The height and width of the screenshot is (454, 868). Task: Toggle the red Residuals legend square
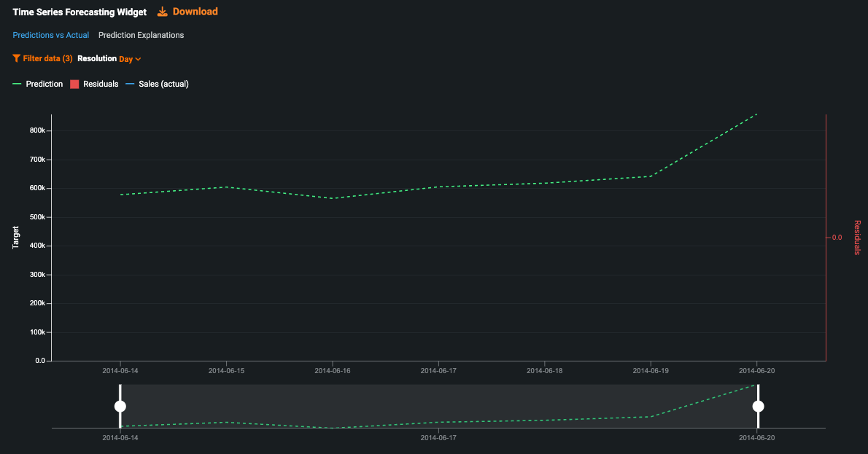tap(74, 84)
